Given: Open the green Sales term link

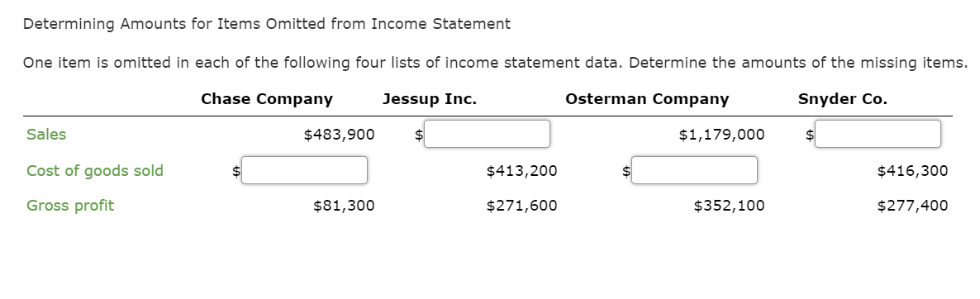Looking at the screenshot, I should [x=46, y=134].
